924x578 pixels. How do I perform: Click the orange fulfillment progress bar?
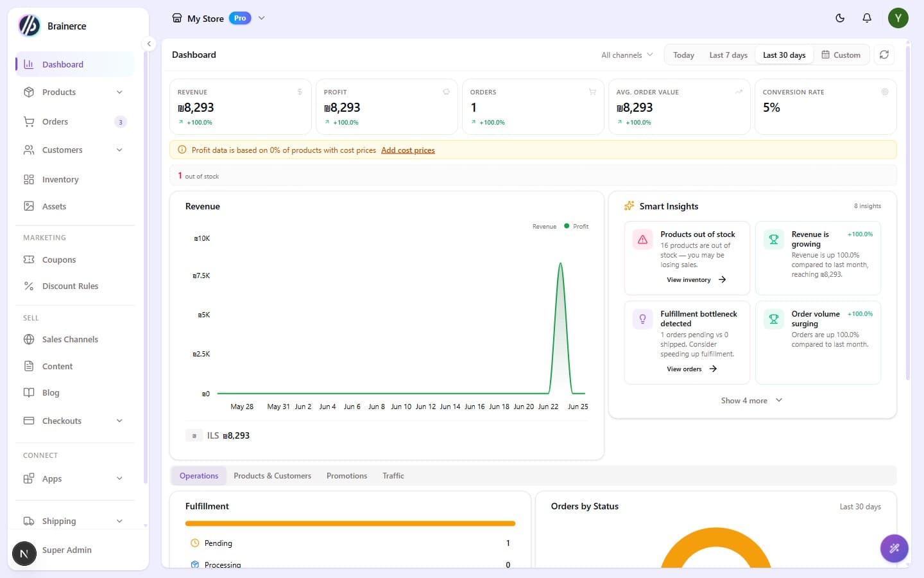point(350,523)
